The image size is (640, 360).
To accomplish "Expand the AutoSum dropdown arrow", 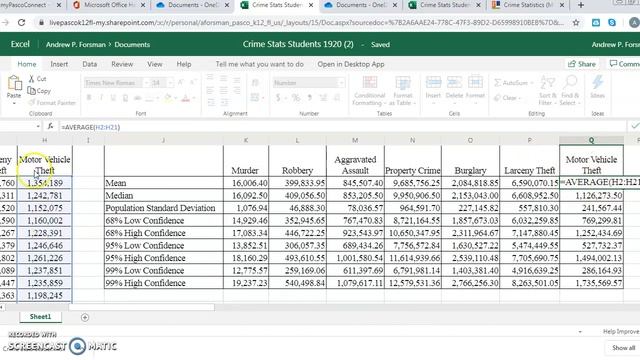I will pyautogui.click(x=532, y=83).
